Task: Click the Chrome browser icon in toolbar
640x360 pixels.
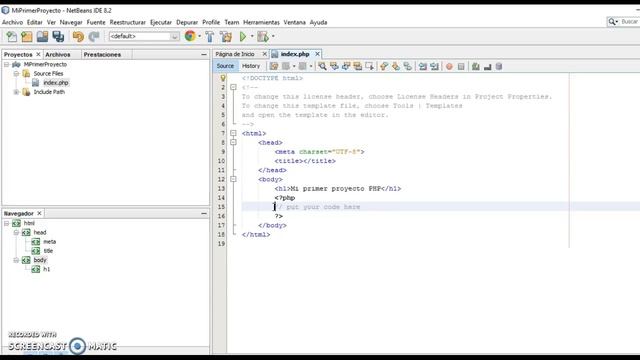Action: (190, 36)
